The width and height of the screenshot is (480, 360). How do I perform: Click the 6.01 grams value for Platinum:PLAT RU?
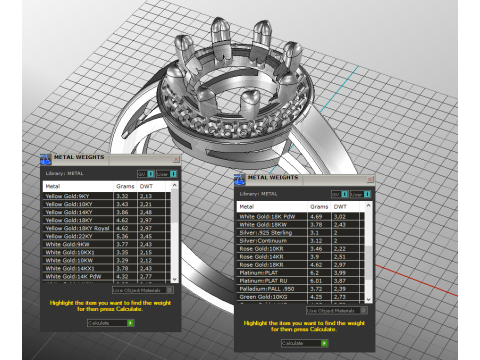coord(316,281)
